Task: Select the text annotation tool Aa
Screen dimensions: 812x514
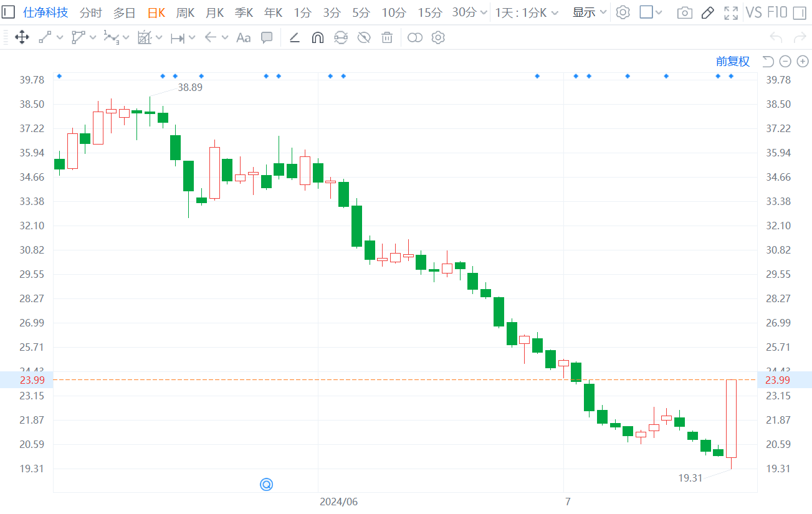Action: 243,38
